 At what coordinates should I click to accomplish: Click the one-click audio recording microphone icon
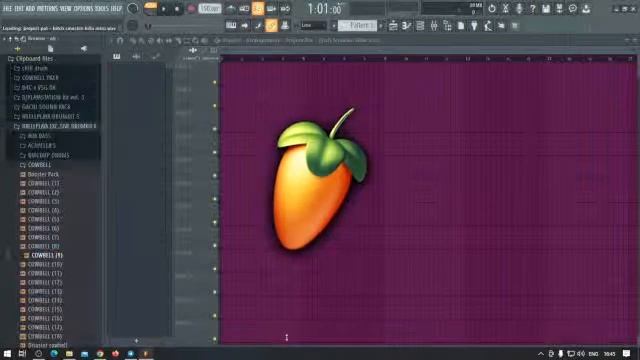519,9
